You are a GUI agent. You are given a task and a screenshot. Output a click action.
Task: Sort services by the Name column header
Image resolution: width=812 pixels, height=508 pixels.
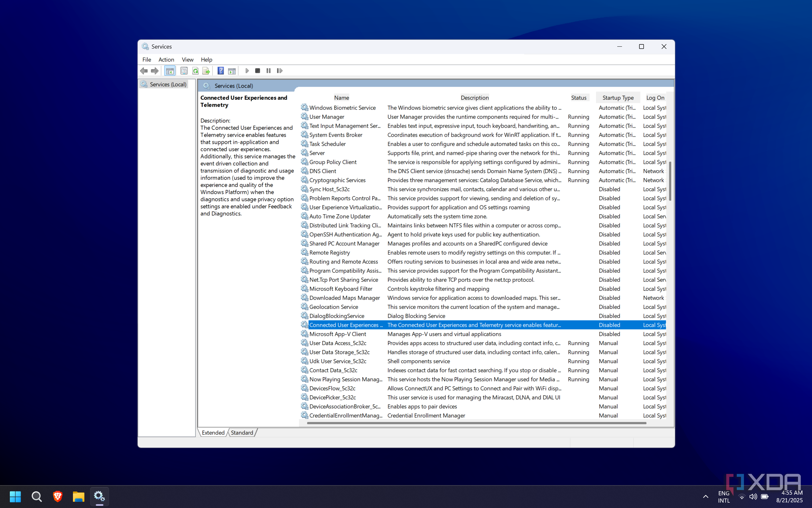click(342, 98)
